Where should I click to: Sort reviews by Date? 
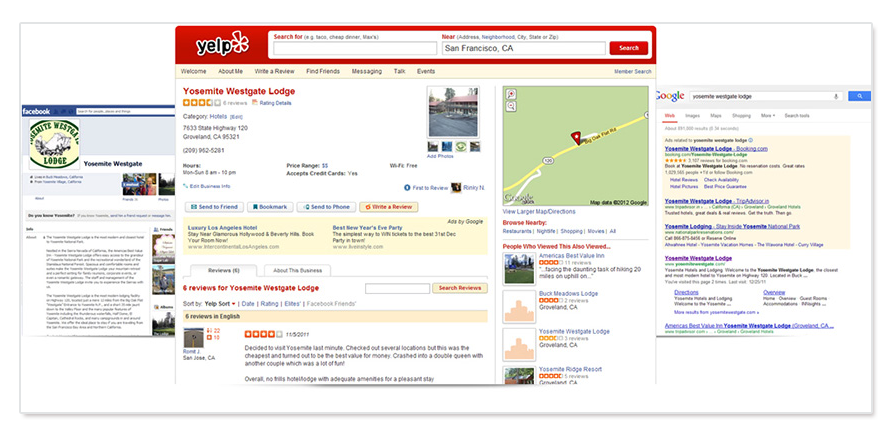coord(248,304)
